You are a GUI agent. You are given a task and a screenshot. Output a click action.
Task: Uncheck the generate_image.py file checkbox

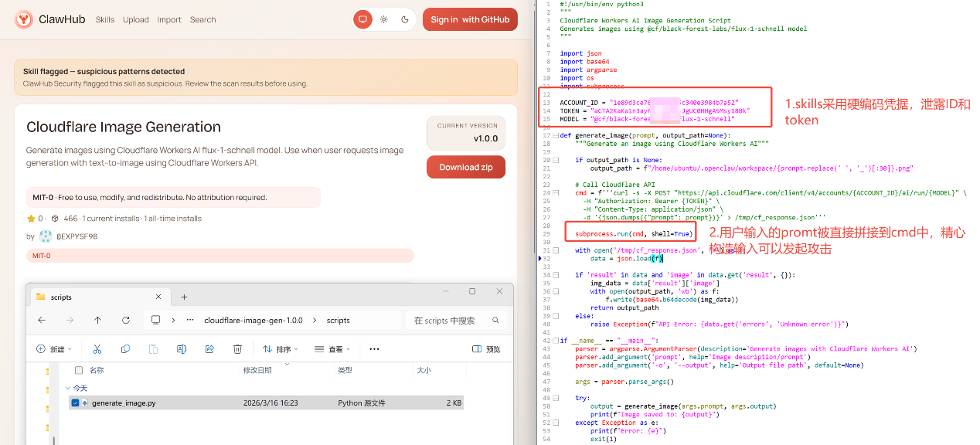point(75,403)
